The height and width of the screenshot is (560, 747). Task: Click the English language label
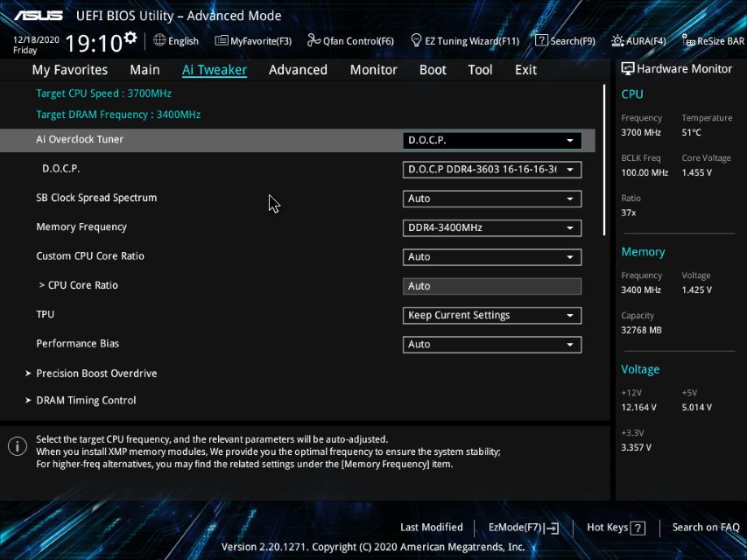click(x=183, y=41)
